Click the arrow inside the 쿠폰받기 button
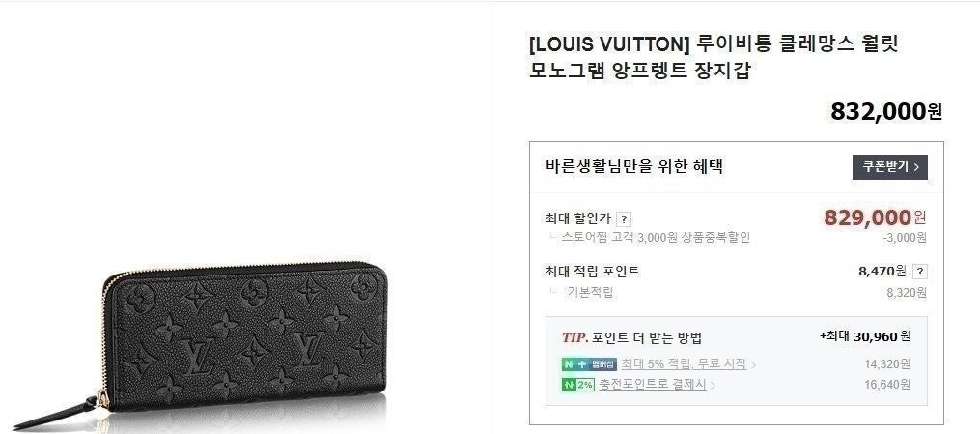This screenshot has width=980, height=434. [x=916, y=167]
